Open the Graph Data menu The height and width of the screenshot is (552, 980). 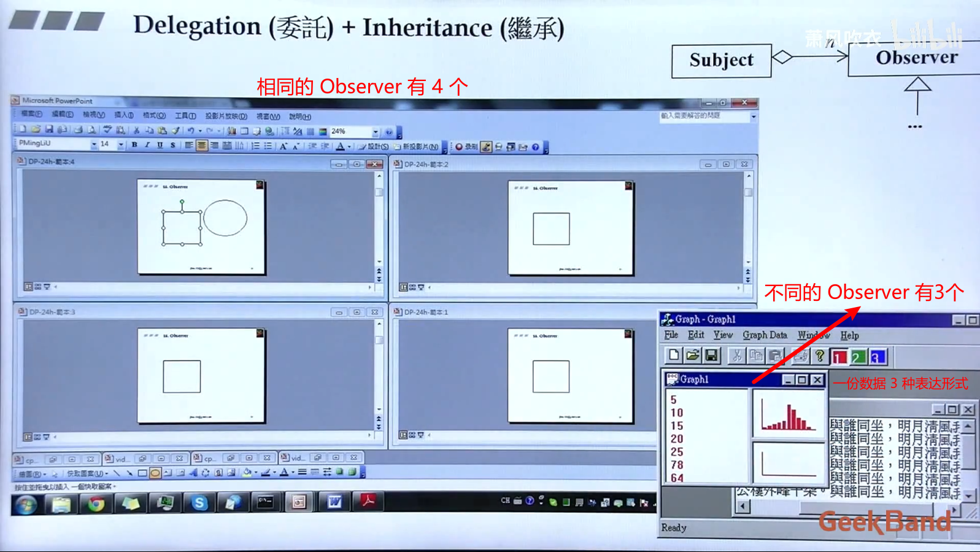(765, 335)
